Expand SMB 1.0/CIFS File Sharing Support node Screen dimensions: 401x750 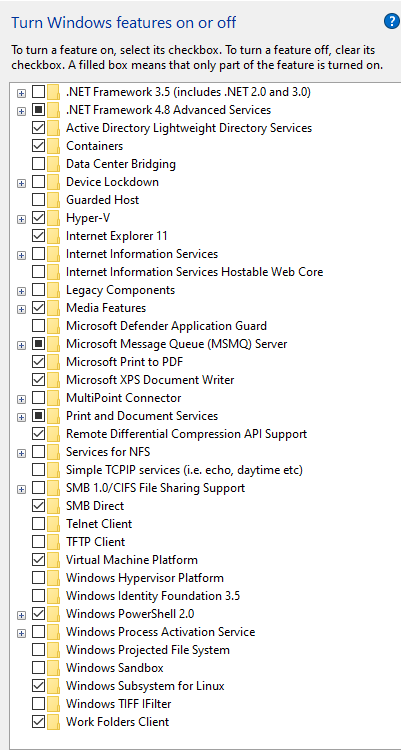(21, 489)
